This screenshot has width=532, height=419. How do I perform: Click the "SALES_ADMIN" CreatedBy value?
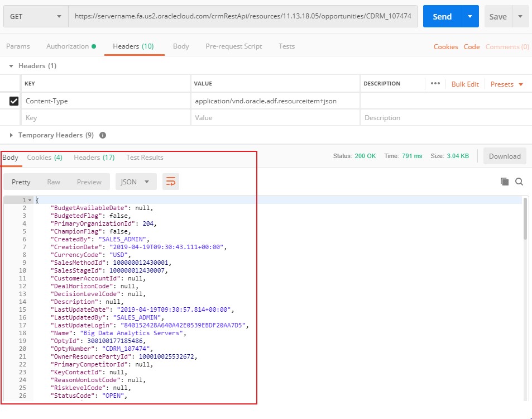point(122,239)
